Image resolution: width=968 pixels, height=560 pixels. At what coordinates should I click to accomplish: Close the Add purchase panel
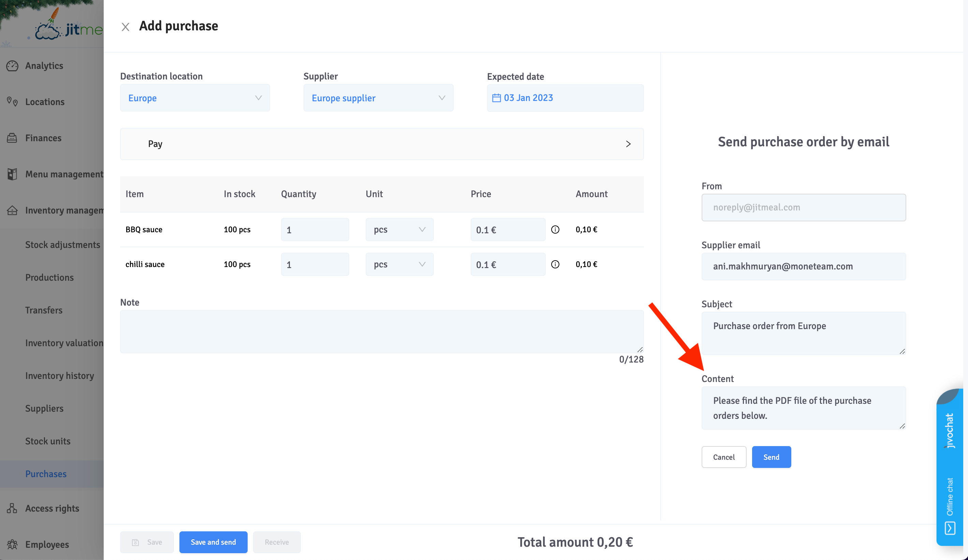(125, 27)
